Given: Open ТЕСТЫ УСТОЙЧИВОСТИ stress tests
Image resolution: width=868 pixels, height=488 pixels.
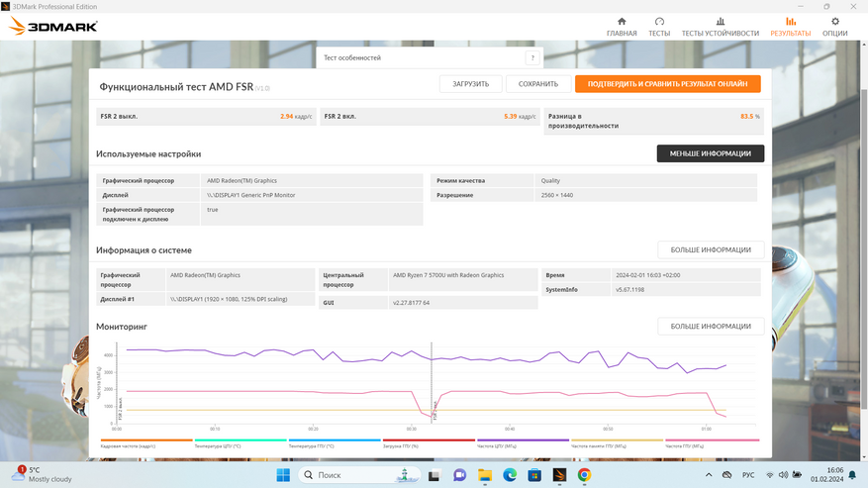Looking at the screenshot, I should tap(720, 27).
